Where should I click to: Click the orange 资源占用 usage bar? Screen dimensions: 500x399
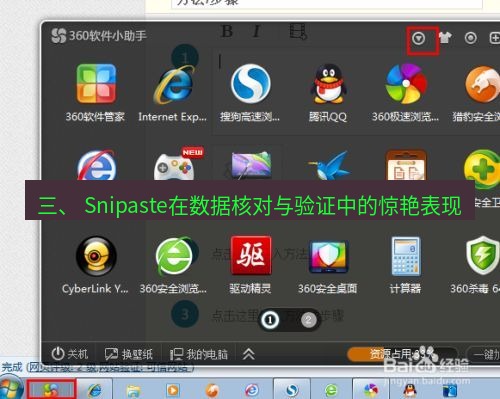point(402,354)
